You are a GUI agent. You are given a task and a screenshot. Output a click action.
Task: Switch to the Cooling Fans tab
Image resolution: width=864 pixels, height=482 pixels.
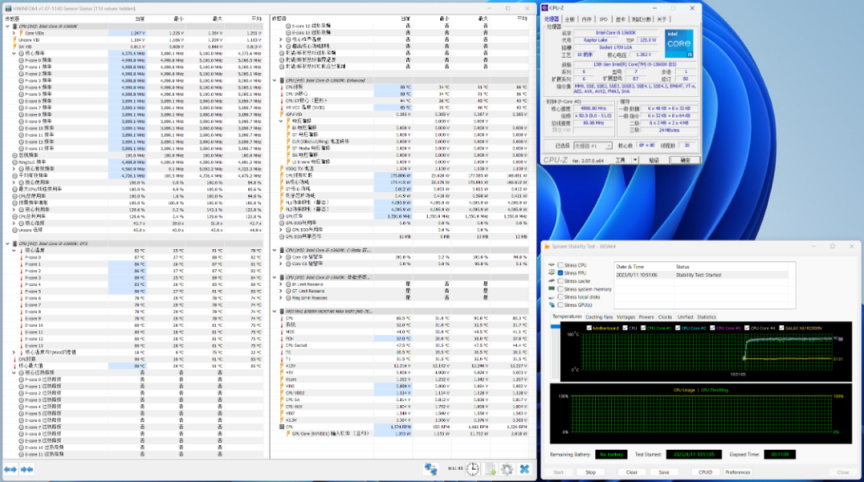pyautogui.click(x=600, y=316)
